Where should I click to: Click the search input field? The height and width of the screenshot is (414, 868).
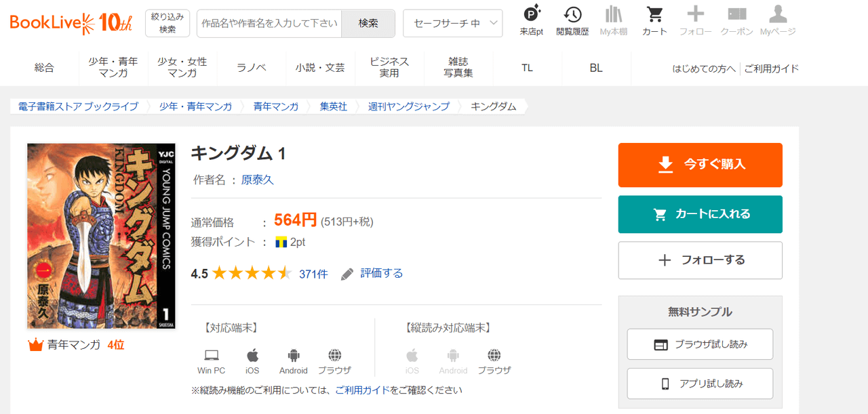point(269,23)
